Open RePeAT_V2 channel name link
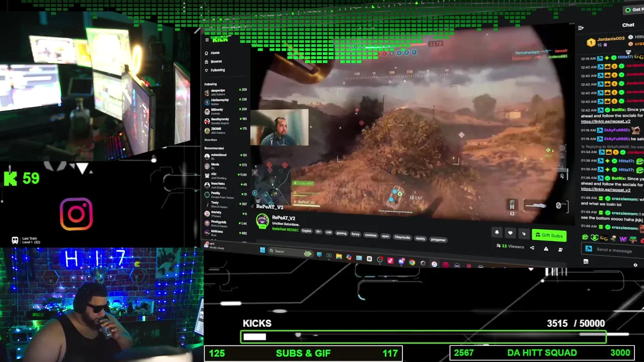 click(x=283, y=218)
